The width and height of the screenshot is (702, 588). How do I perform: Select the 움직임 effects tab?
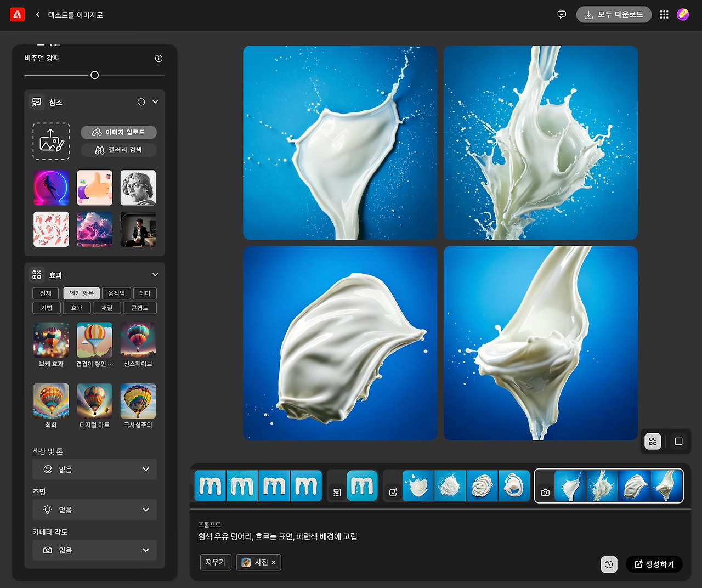point(116,293)
